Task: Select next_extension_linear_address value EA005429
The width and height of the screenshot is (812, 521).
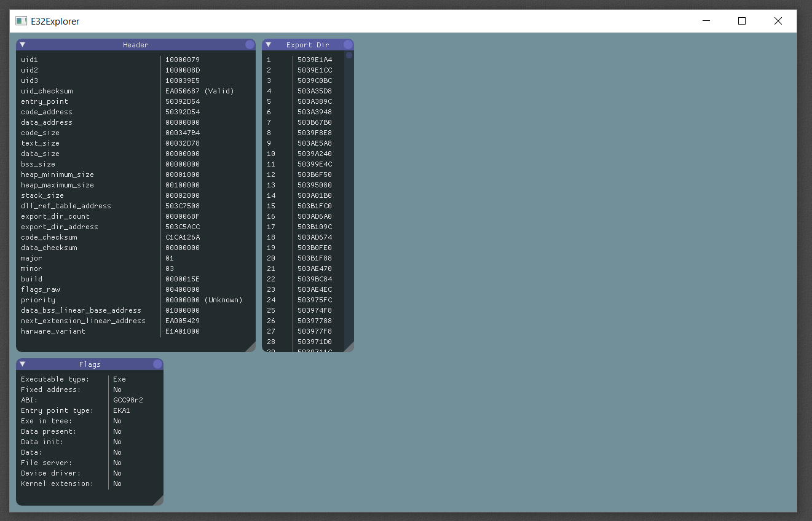Action: [183, 321]
